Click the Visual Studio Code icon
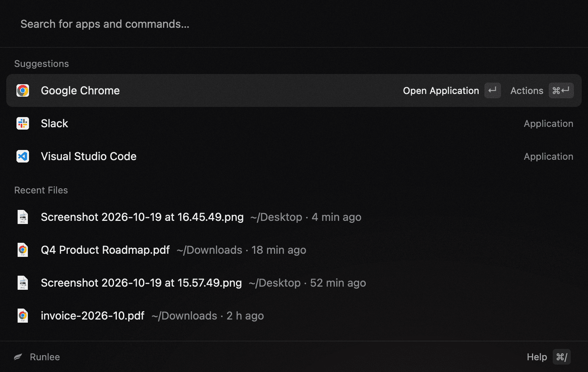The image size is (588, 372). coord(23,156)
